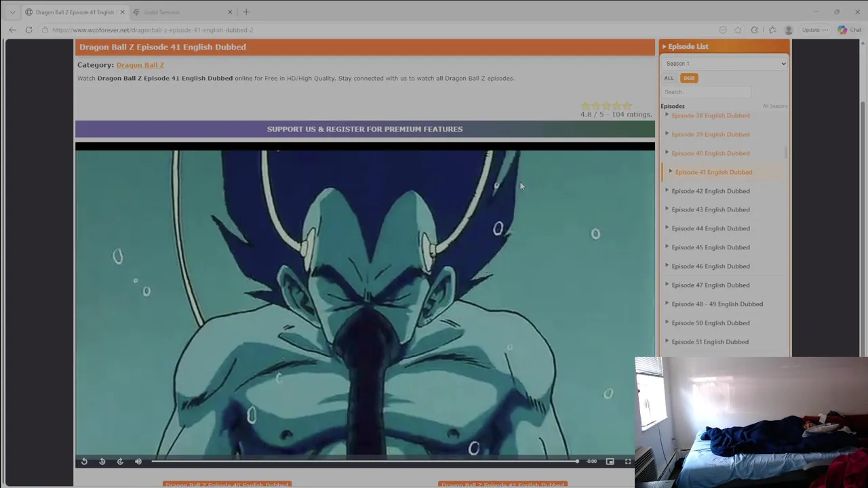Expand the Episode 44 English Dubbed arrow
This screenshot has width=868, height=488.
[667, 228]
